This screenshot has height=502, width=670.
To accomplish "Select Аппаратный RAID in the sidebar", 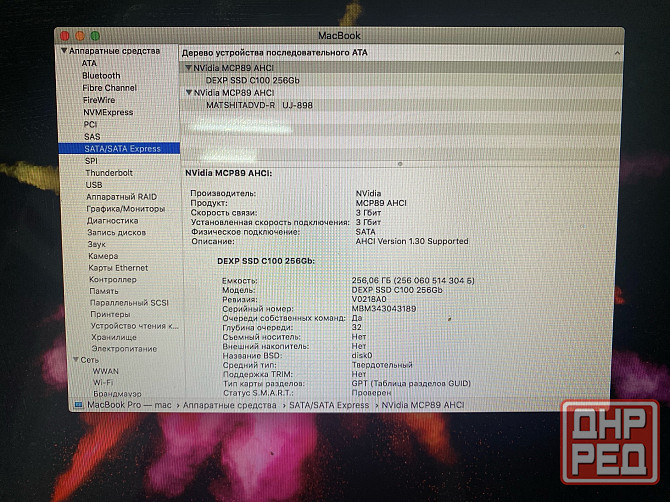I will point(122,197).
